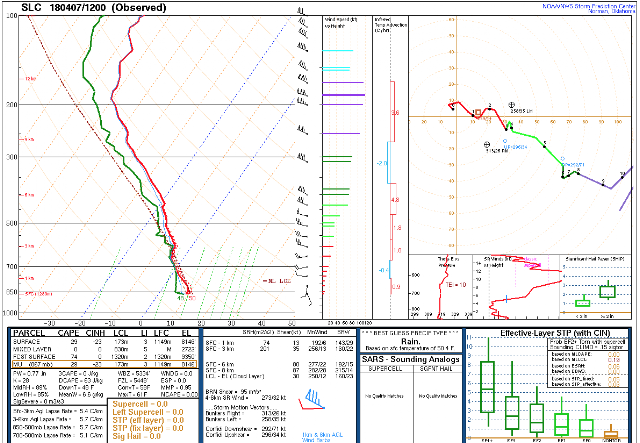Click the 500 pressure level label

[11, 223]
